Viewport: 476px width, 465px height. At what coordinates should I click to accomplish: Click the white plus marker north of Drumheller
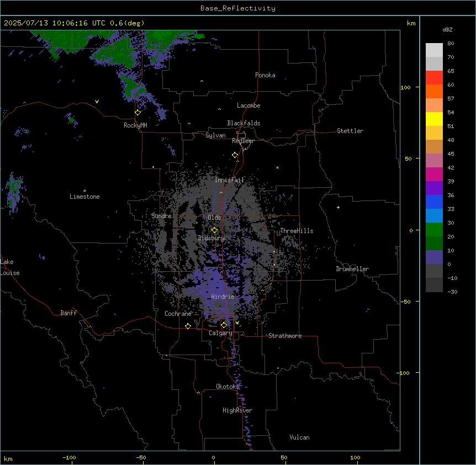pyautogui.click(x=338, y=207)
